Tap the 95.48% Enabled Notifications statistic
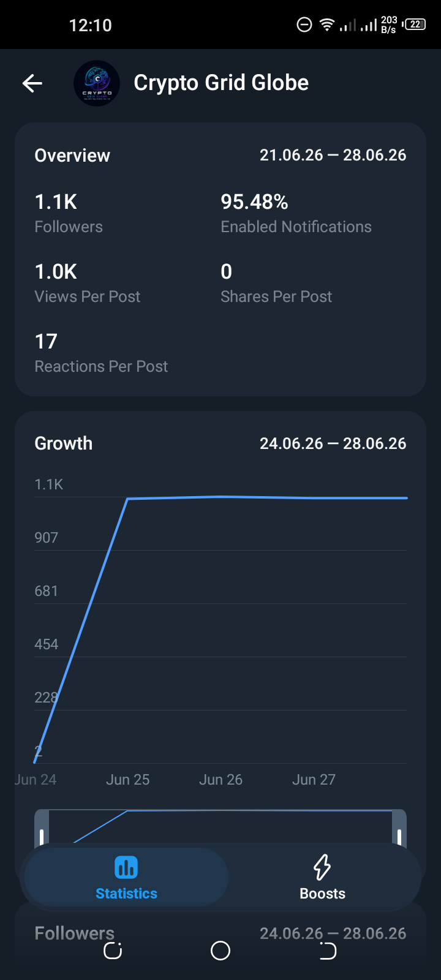 [296, 213]
